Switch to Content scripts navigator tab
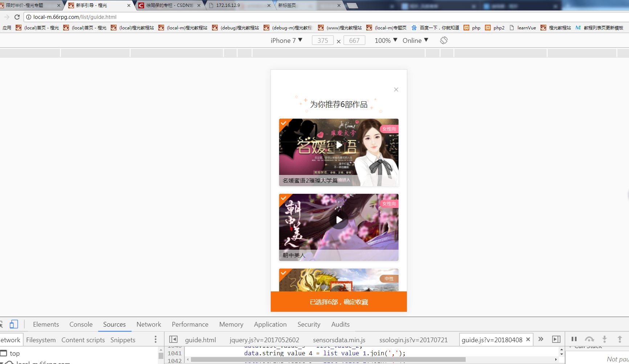 pos(83,340)
